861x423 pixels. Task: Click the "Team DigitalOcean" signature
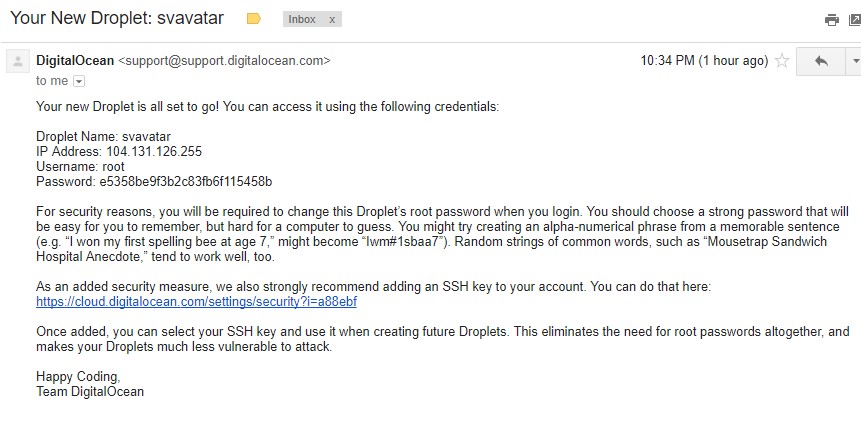click(x=90, y=392)
